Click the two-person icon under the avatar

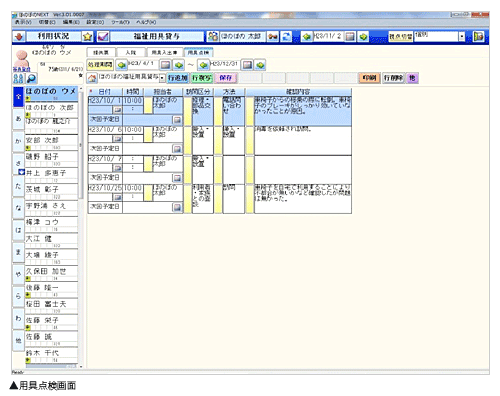click(x=19, y=78)
